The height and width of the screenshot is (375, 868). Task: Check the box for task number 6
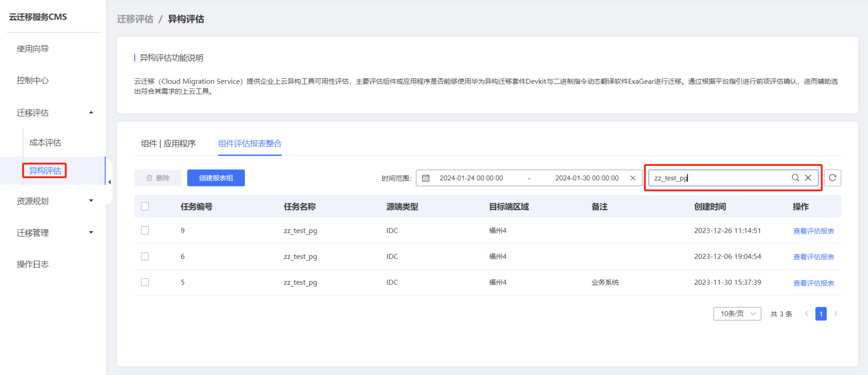click(145, 256)
